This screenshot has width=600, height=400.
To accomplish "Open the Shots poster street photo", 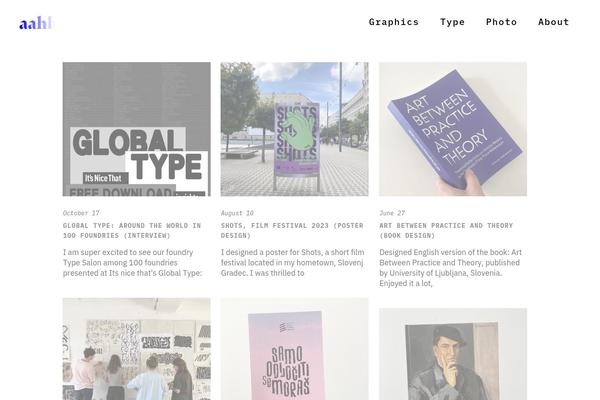I will 294,129.
